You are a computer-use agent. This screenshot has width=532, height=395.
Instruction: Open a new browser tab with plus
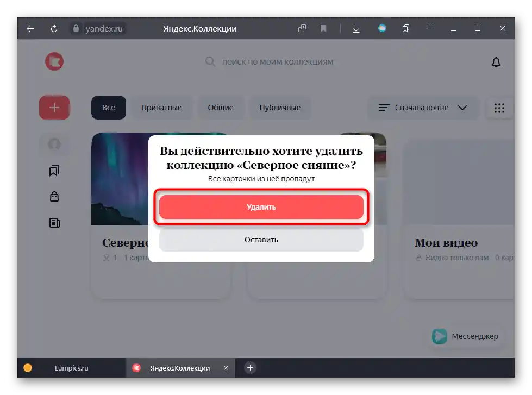(x=250, y=368)
